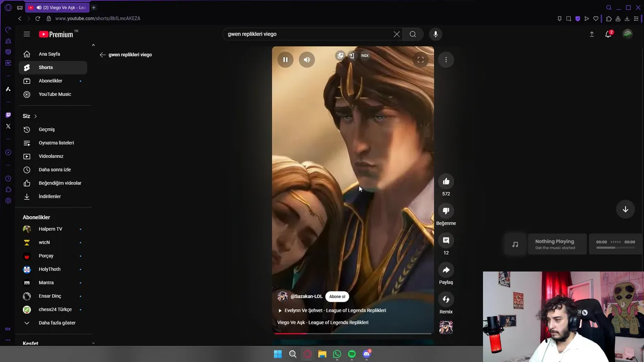Clear the search box with X
The height and width of the screenshot is (362, 644).
tap(396, 34)
